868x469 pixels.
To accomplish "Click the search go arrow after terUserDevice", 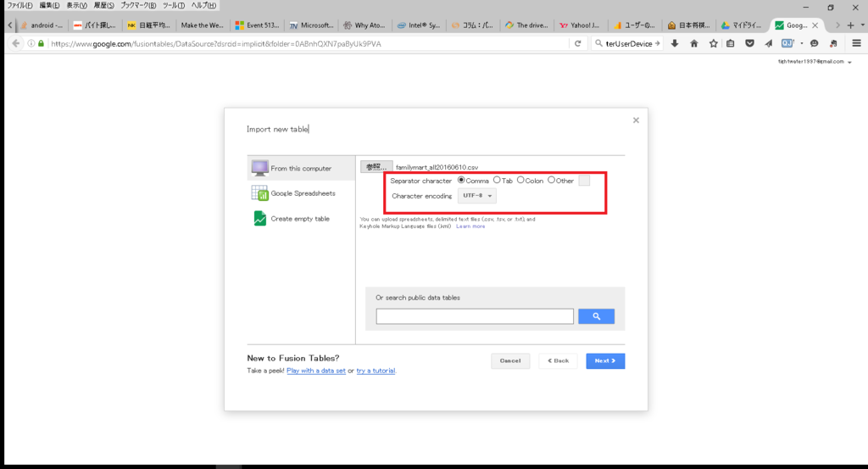I will 657,43.
